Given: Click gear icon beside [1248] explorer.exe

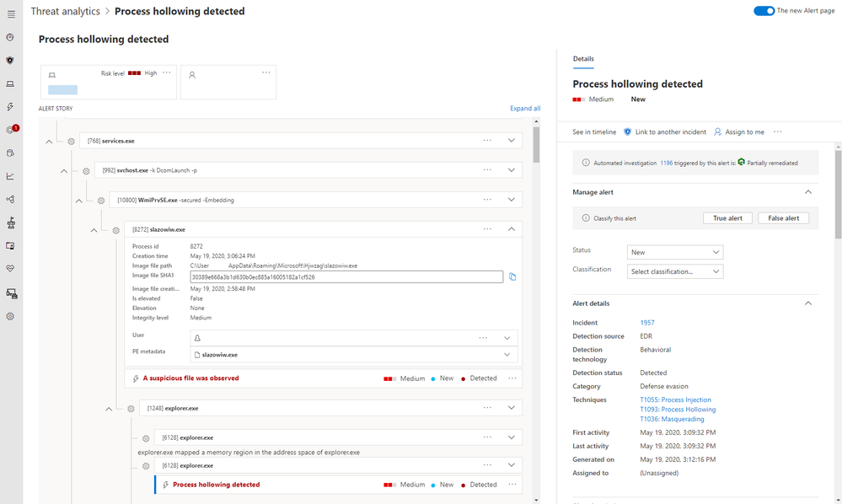Looking at the screenshot, I should [x=131, y=409].
